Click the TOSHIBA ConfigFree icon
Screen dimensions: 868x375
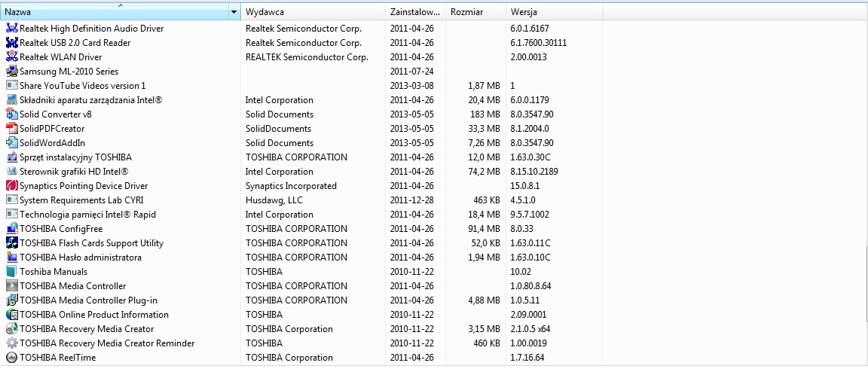pos(11,229)
